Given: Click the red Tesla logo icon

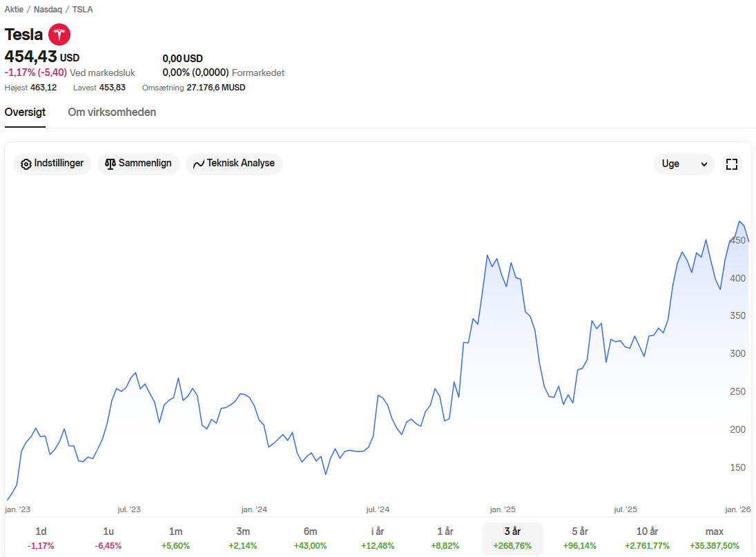Looking at the screenshot, I should click(59, 35).
